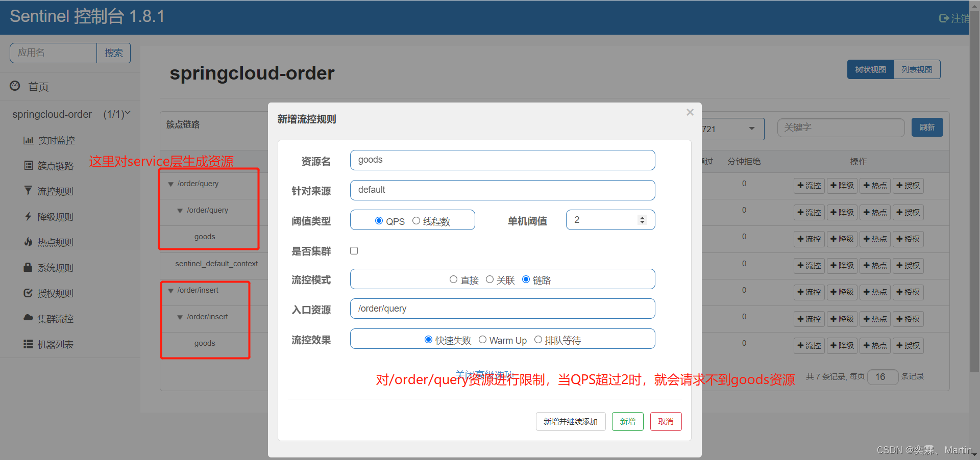Switch to 列表视图 list view tab
Image resolution: width=980 pixels, height=460 pixels.
tap(917, 69)
